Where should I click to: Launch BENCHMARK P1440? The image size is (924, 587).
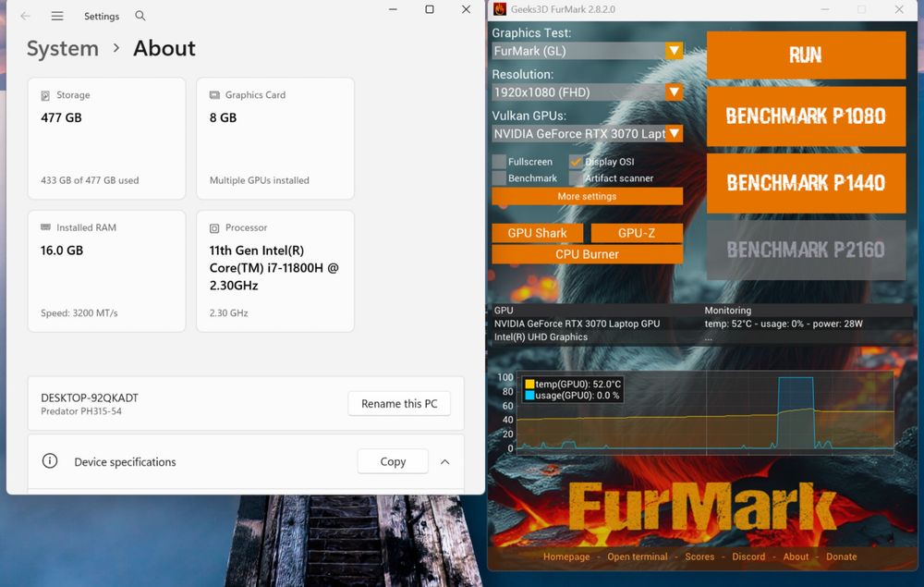click(806, 183)
